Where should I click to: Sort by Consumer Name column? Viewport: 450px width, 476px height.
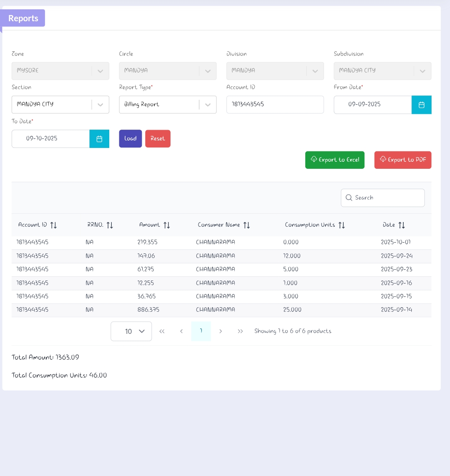pos(246,225)
